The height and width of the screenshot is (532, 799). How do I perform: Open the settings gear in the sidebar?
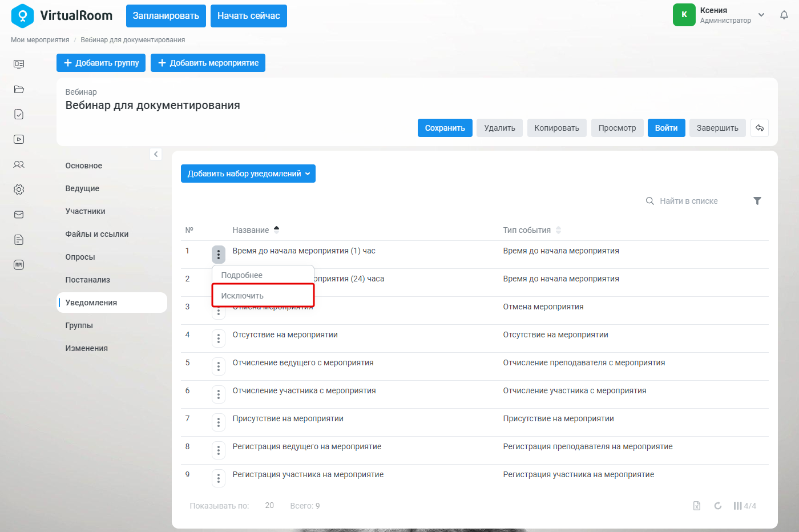pos(19,190)
